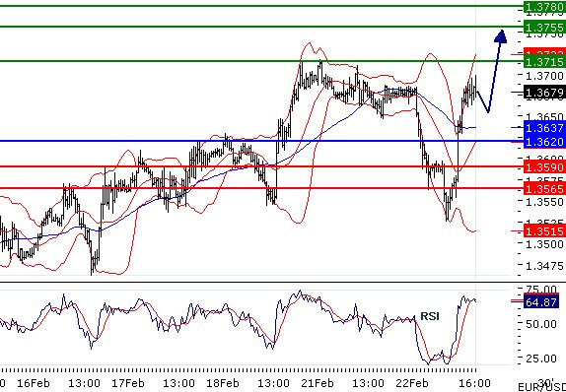
Task: Click the 1.3780 green price label
Action: (544, 6)
